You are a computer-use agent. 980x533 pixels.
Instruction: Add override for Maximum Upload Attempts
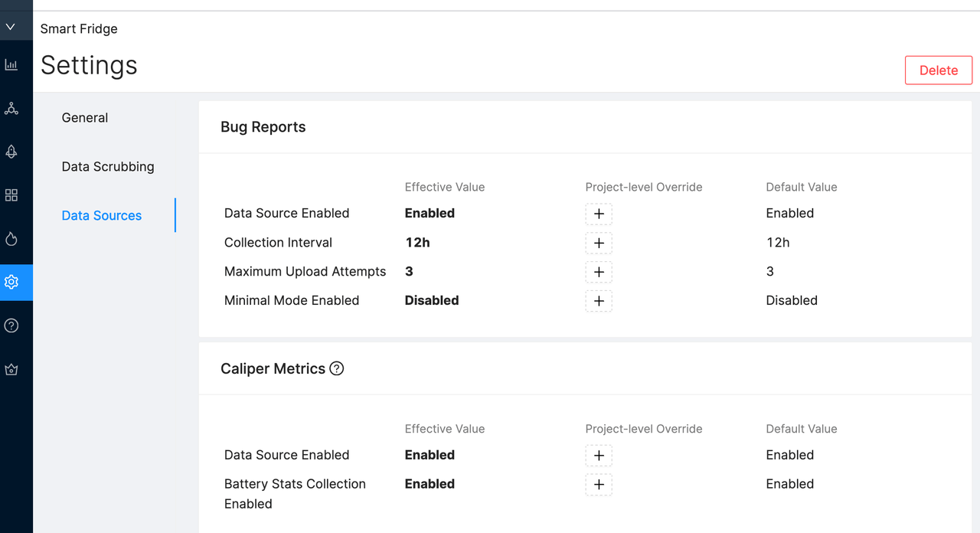tap(599, 272)
